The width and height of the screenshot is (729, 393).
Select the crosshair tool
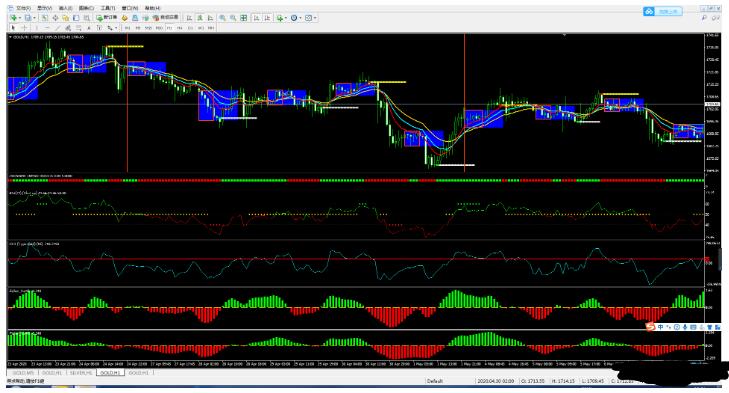pos(24,28)
